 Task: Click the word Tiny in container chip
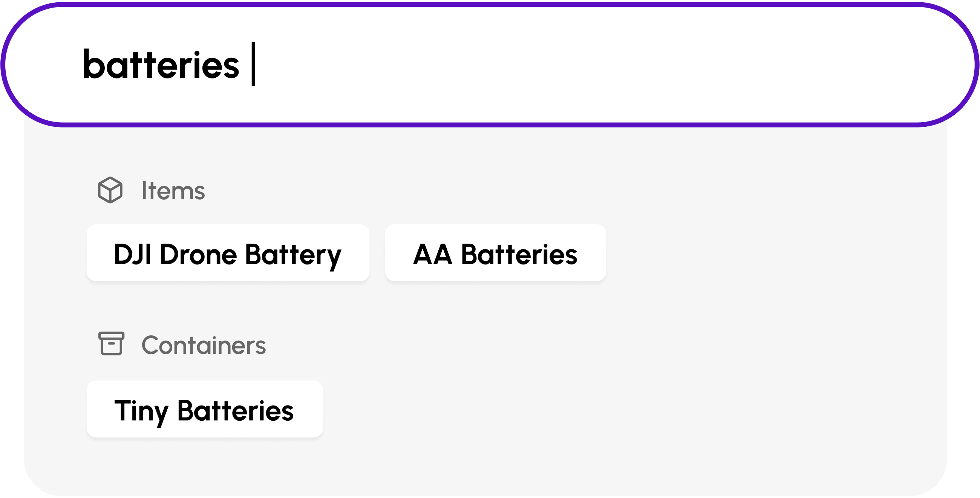[141, 412]
